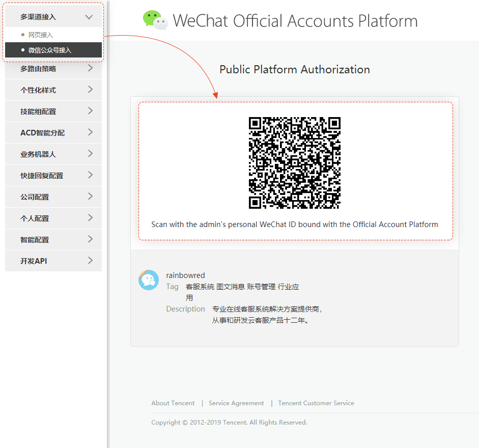The image size is (479, 448).
Task: Open the 开发API menu label
Action: tap(34, 261)
